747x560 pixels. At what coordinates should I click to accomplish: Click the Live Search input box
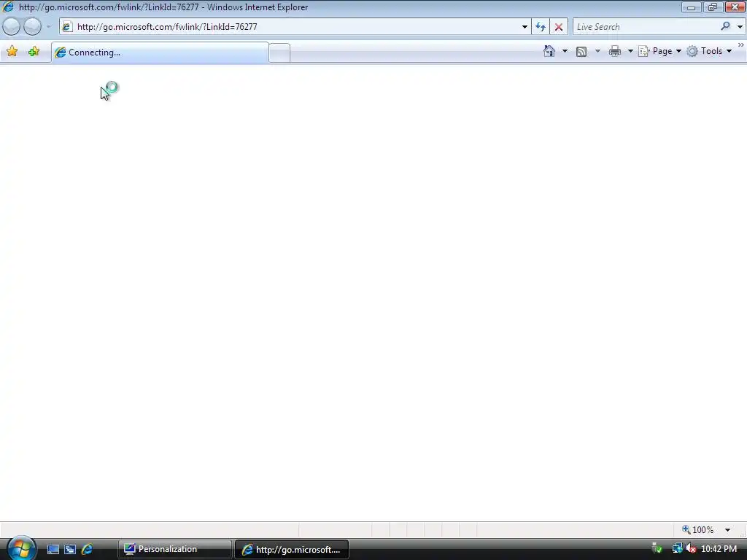tap(646, 27)
